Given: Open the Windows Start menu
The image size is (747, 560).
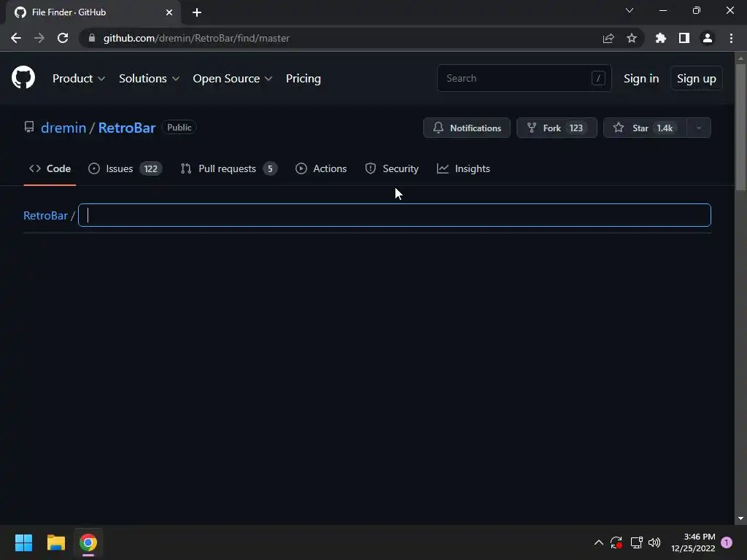Looking at the screenshot, I should click(23, 542).
